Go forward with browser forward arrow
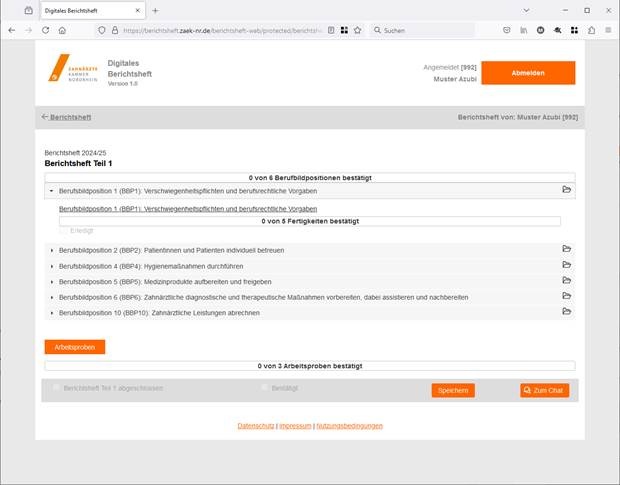 28,30
